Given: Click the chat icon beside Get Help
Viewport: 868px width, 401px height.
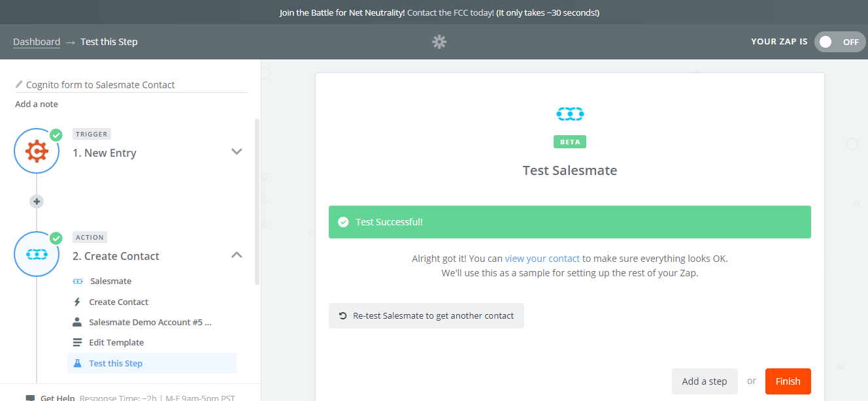Looking at the screenshot, I should click(x=30, y=398).
